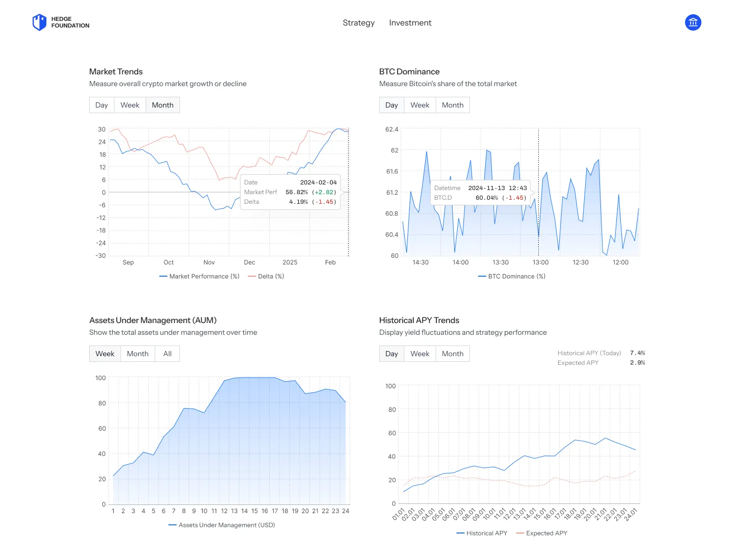Viewport: 734px width, 560px height.
Task: Open the Strategy navigation item
Action: 358,22
